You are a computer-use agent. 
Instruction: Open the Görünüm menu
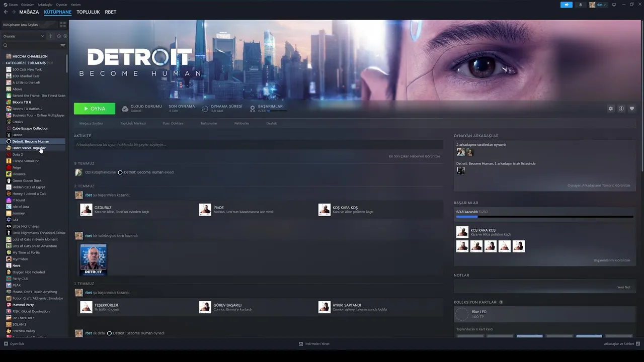[28, 5]
